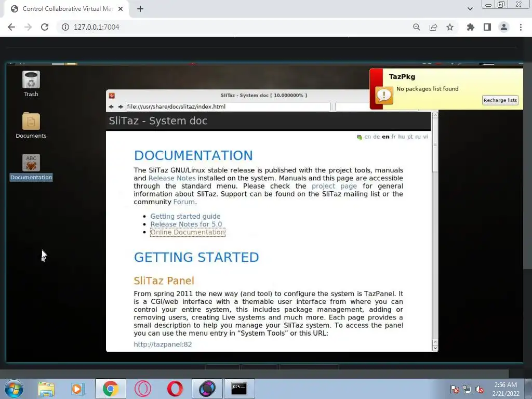Open the Online Documentation link
The image size is (532, 399).
(x=188, y=232)
